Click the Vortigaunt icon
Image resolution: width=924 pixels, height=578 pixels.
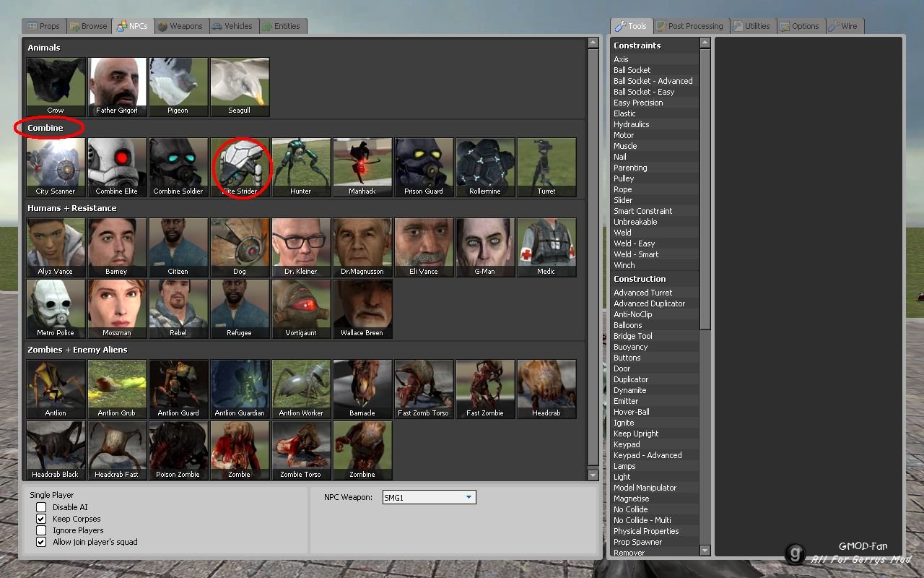(301, 309)
